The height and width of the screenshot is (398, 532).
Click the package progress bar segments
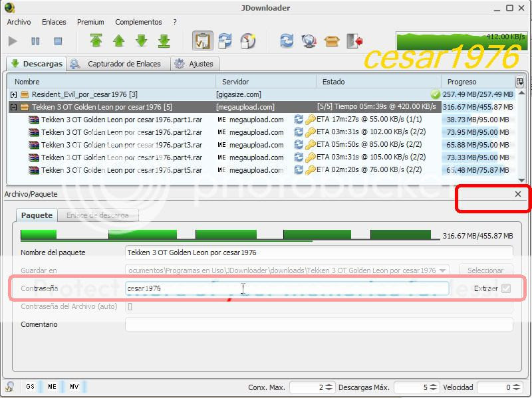[x=230, y=235]
